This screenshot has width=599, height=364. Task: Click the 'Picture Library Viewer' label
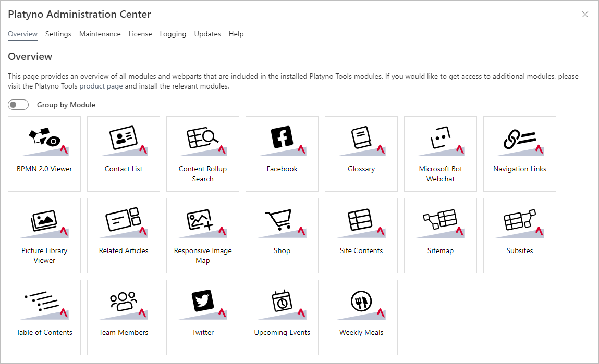[44, 256]
